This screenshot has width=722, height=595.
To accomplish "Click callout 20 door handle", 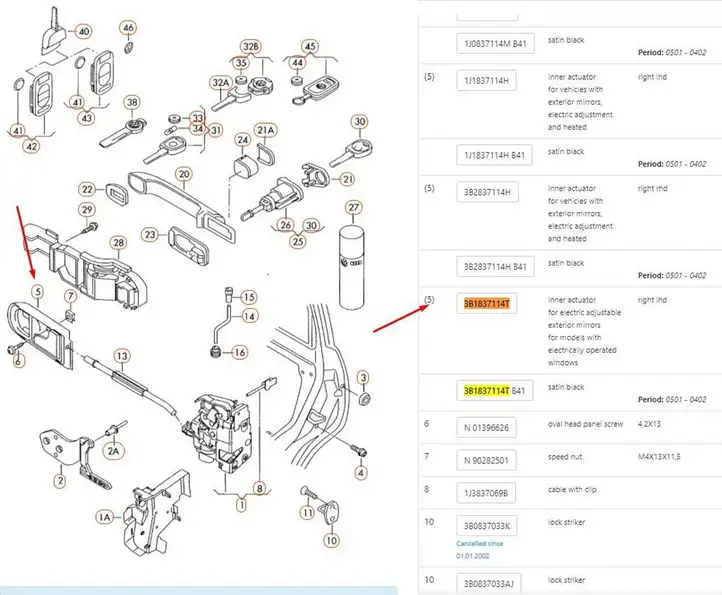I will 184,174.
